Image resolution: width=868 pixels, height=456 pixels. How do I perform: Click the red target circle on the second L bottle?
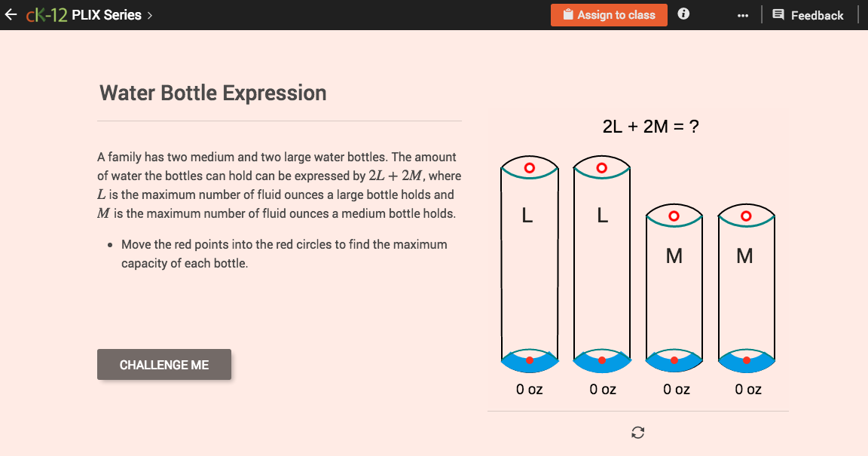[601, 166]
